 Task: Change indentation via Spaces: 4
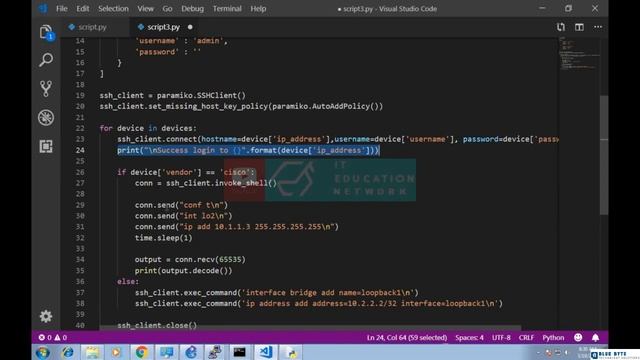(469, 338)
